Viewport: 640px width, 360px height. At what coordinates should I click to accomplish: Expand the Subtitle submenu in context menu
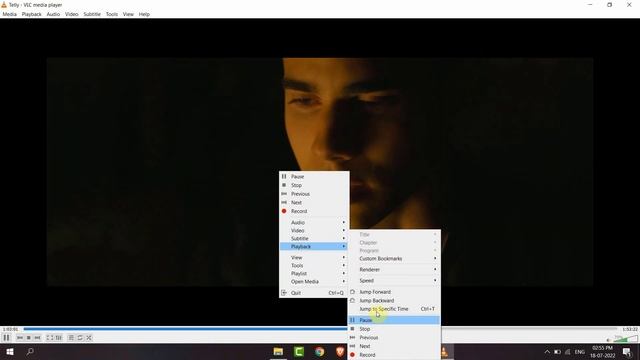coord(314,238)
